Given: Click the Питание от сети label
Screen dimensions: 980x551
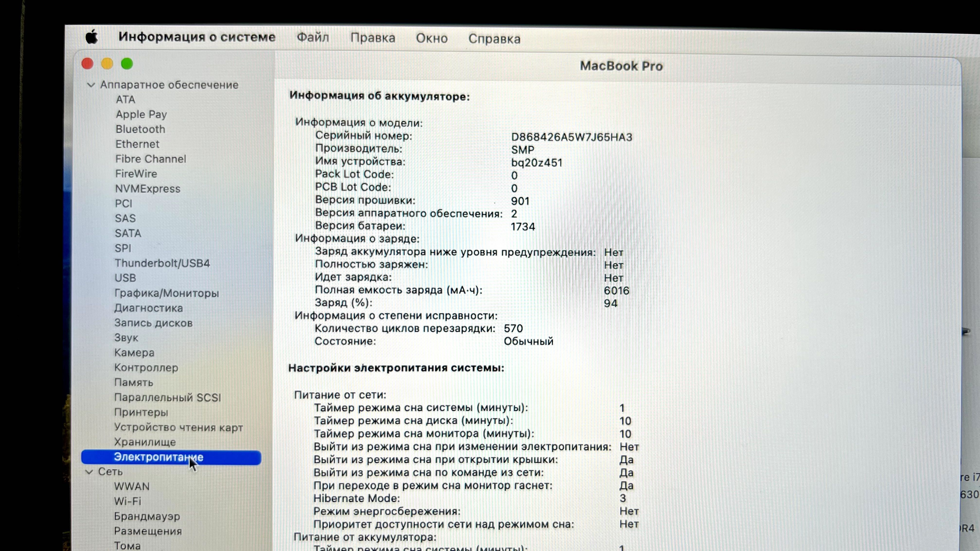Looking at the screenshot, I should pos(340,395).
